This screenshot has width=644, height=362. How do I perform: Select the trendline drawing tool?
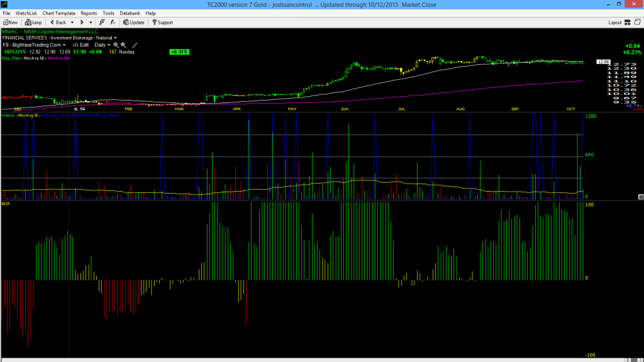135,45
